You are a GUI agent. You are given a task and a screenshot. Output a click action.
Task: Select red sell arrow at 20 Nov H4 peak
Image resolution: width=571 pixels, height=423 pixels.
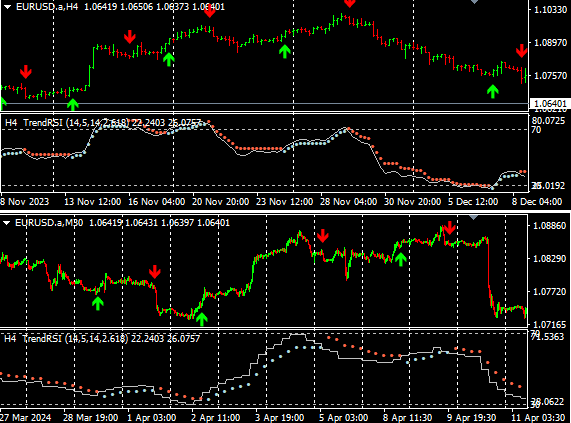(209, 11)
